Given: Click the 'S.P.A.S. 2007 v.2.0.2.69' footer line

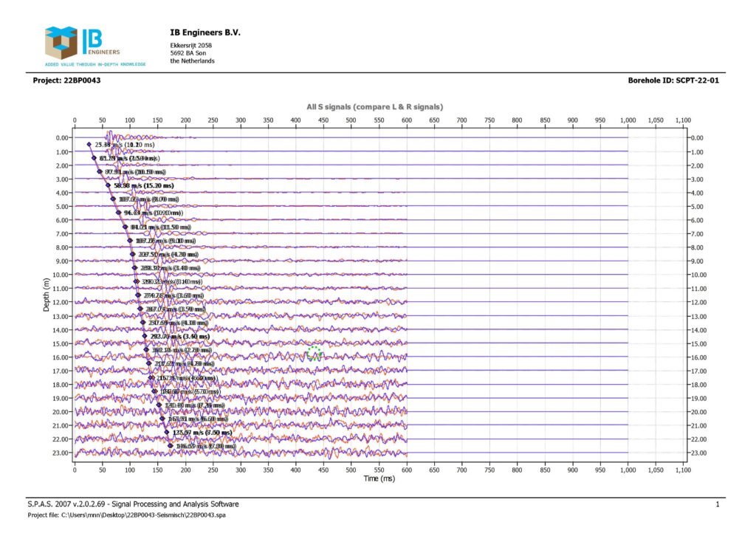Looking at the screenshot, I should coord(133,504).
